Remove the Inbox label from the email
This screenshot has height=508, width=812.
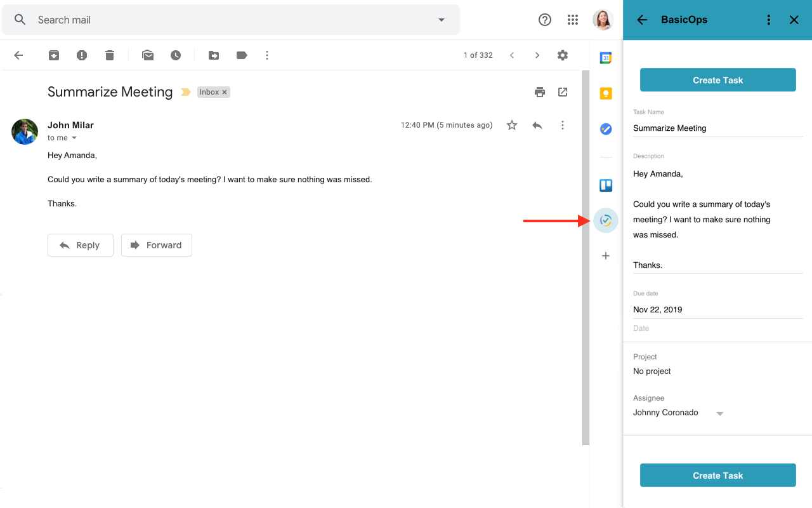225,92
